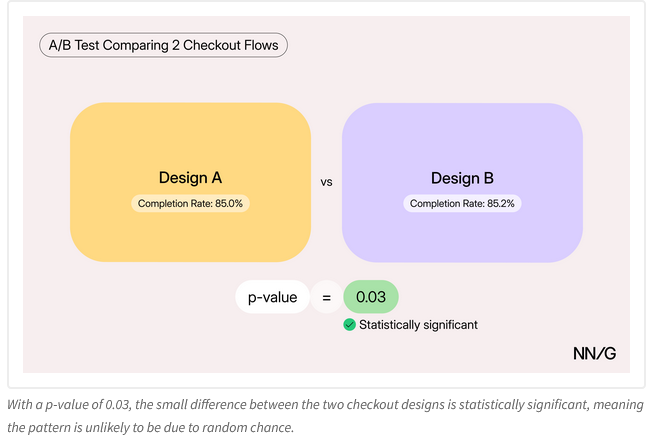Select the Completion Rate 85.0% badge
652x448 pixels.
click(190, 203)
